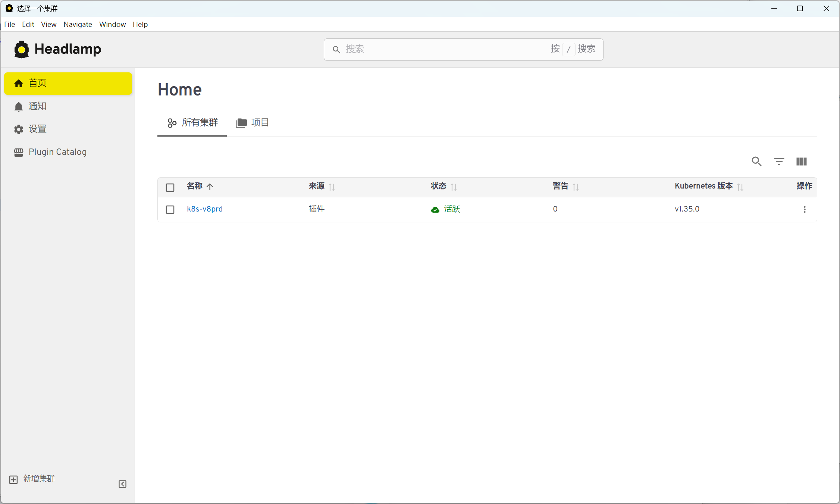This screenshot has height=504, width=840.
Task: Collapse the sidebar with the arrow icon
Action: tap(122, 484)
